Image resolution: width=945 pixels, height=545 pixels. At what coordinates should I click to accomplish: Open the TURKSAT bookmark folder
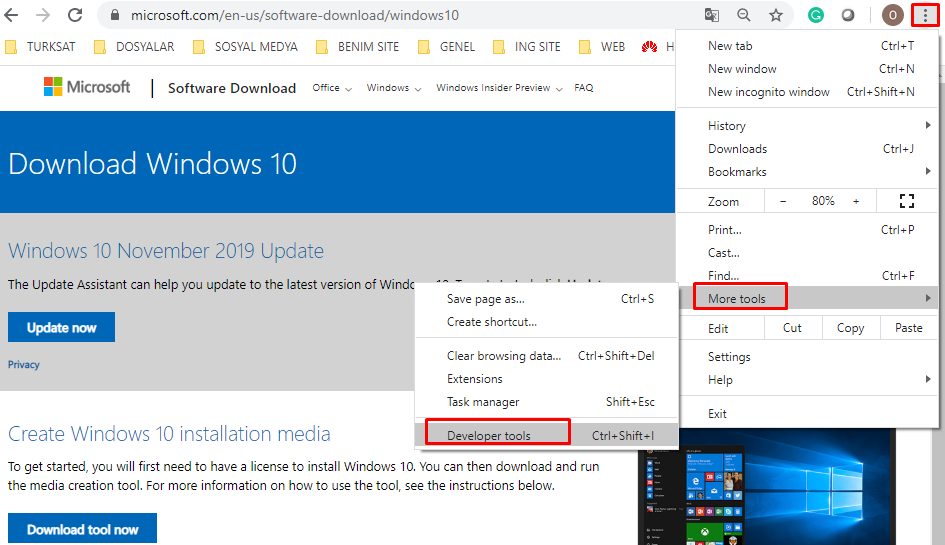pos(40,47)
